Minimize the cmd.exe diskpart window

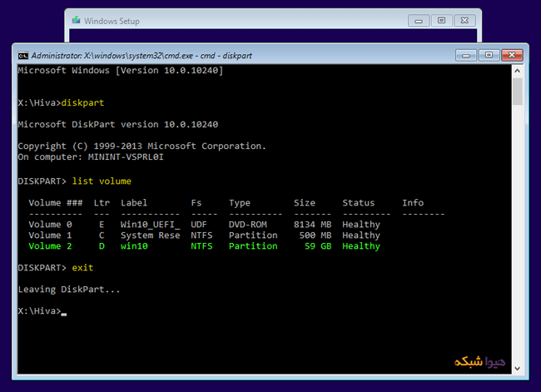pyautogui.click(x=466, y=55)
